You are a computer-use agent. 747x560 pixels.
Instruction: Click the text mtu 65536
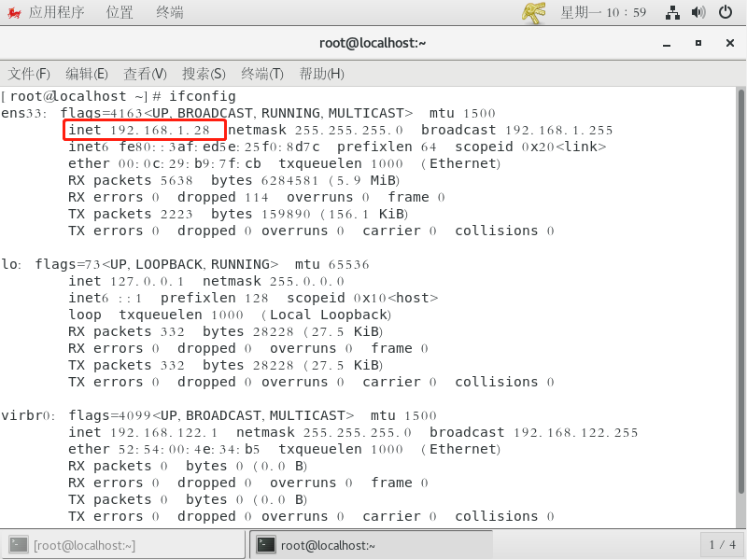[332, 264]
